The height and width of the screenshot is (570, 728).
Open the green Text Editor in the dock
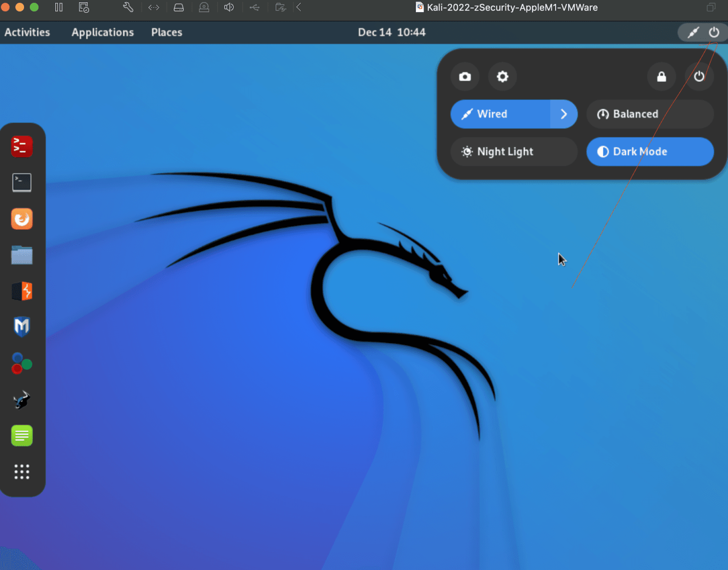coord(21,435)
